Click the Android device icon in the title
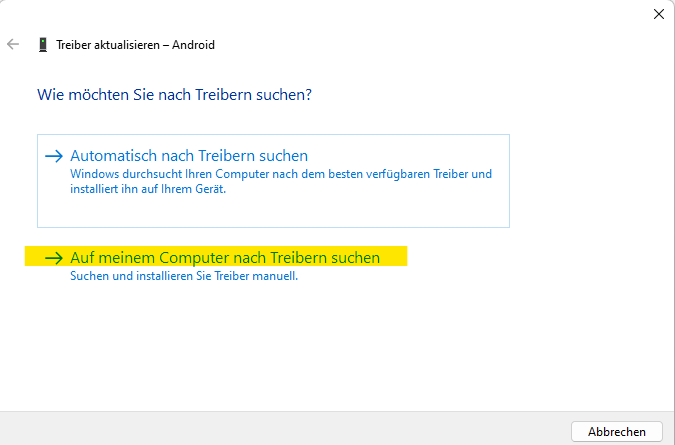Screen dimensions: 675x445 point(43,45)
